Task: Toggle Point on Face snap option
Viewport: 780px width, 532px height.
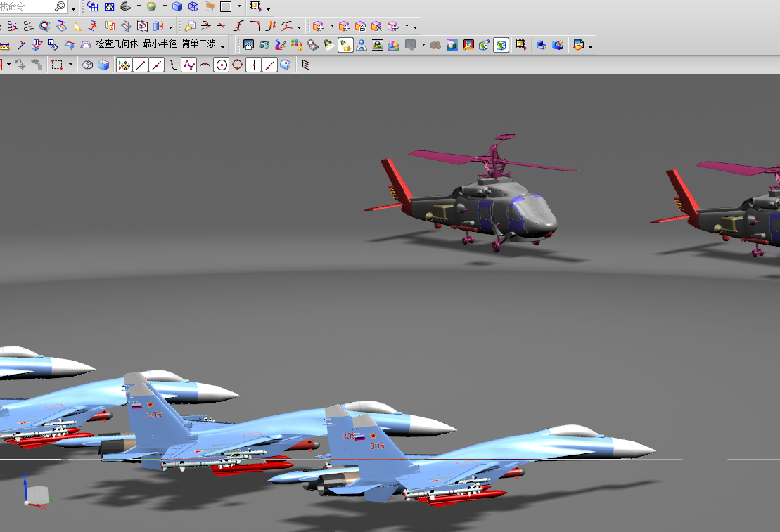Action: pyautogui.click(x=286, y=65)
